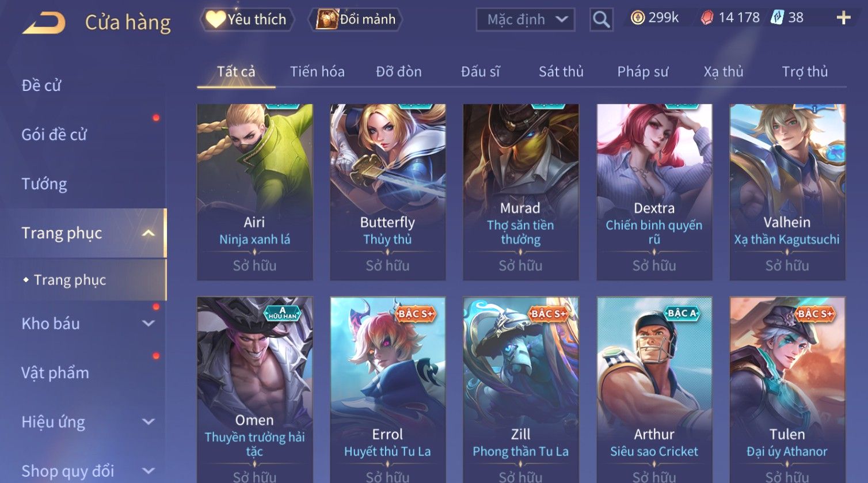Open Đổi mảnh chest icon
This screenshot has width=868, height=483.
coord(326,20)
